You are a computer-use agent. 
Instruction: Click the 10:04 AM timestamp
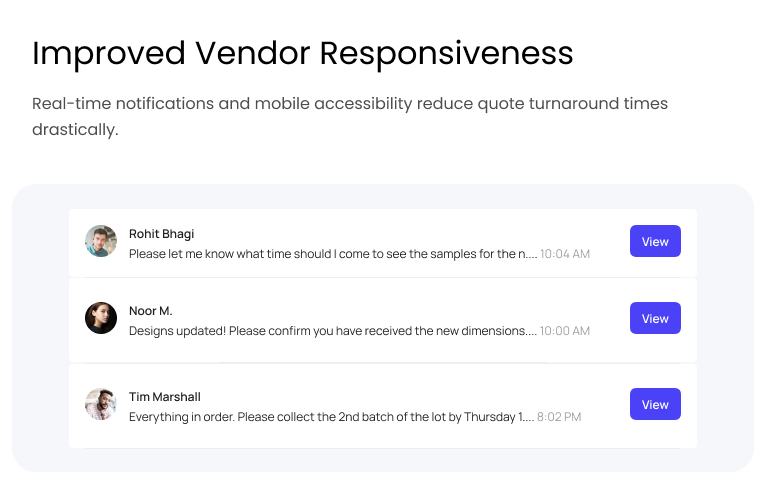click(x=565, y=254)
